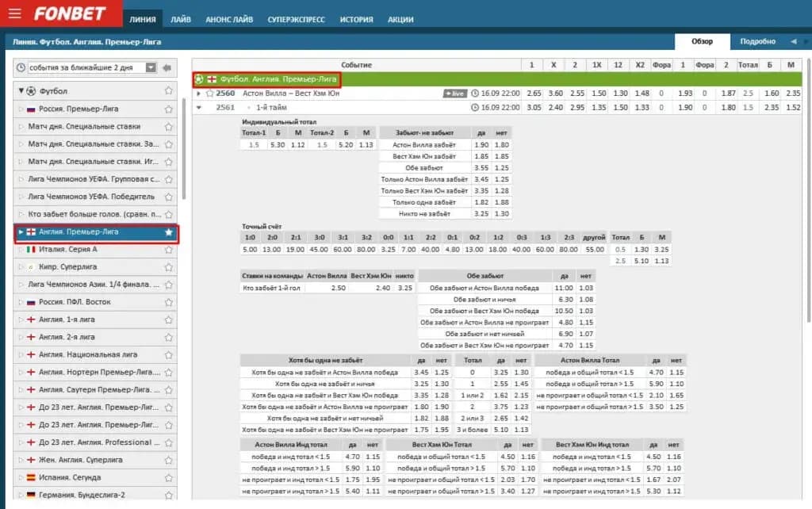Open the Акции tab
The width and height of the screenshot is (812, 509).
click(x=400, y=19)
